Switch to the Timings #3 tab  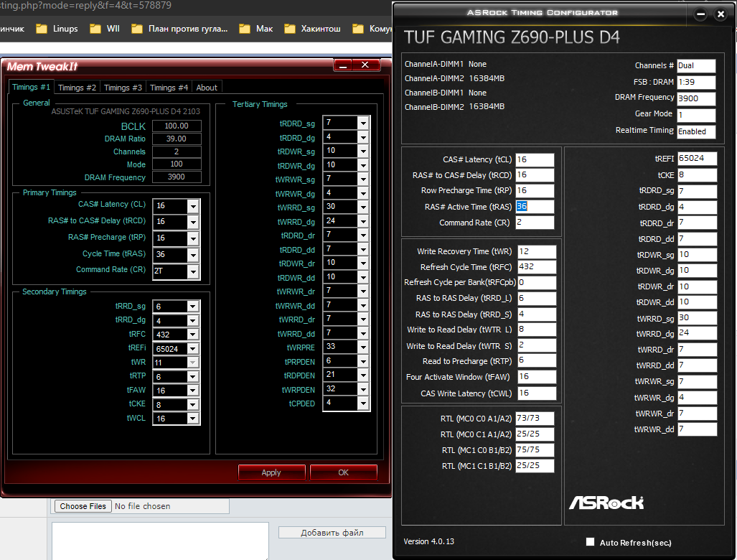(x=123, y=88)
